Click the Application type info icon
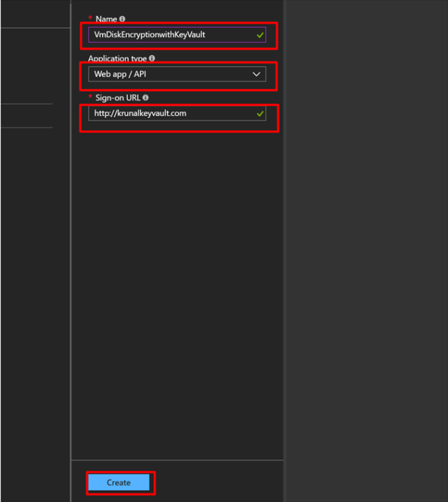Viewport: 448px width, 502px height. point(152,59)
